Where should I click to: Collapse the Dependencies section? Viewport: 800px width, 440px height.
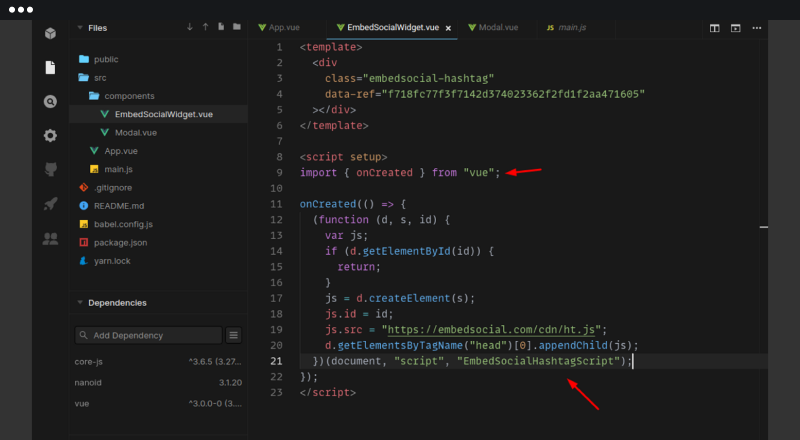point(80,303)
